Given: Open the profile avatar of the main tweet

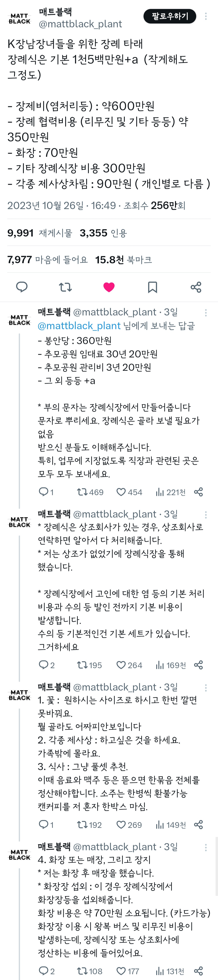Looking at the screenshot, I should pos(19,19).
